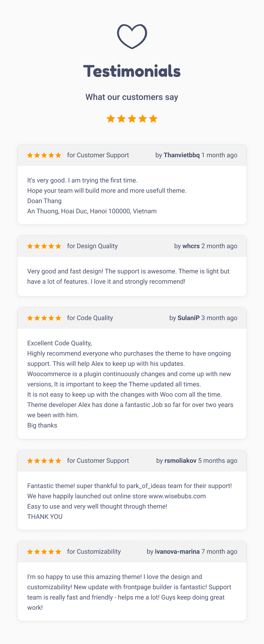
Task: Click the heart icon above Testimonials
Action: [x=132, y=37]
